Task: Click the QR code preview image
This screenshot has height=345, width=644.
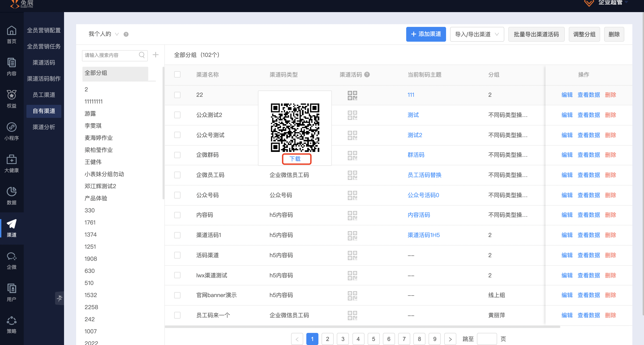Action: [295, 128]
